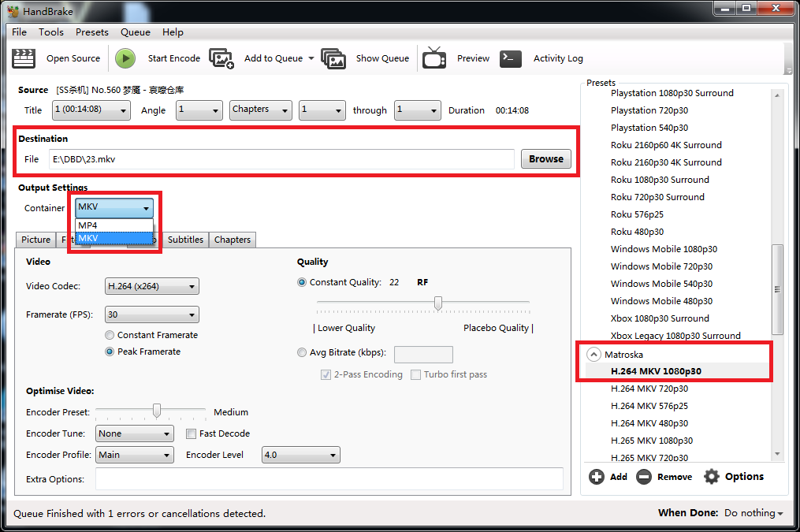Click the Add preset plus icon
The width and height of the screenshot is (800, 532).
coord(597,477)
